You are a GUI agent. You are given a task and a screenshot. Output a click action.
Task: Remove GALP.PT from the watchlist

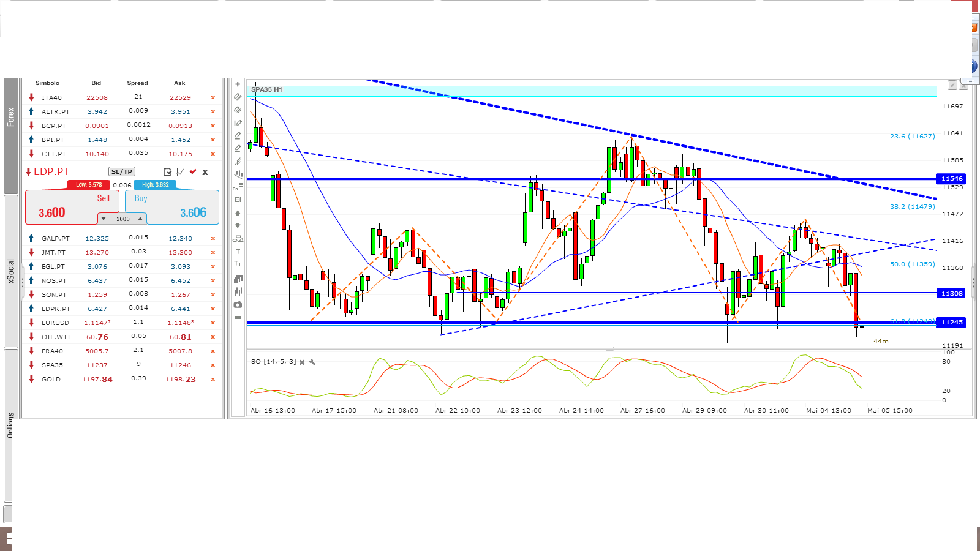tap(213, 239)
